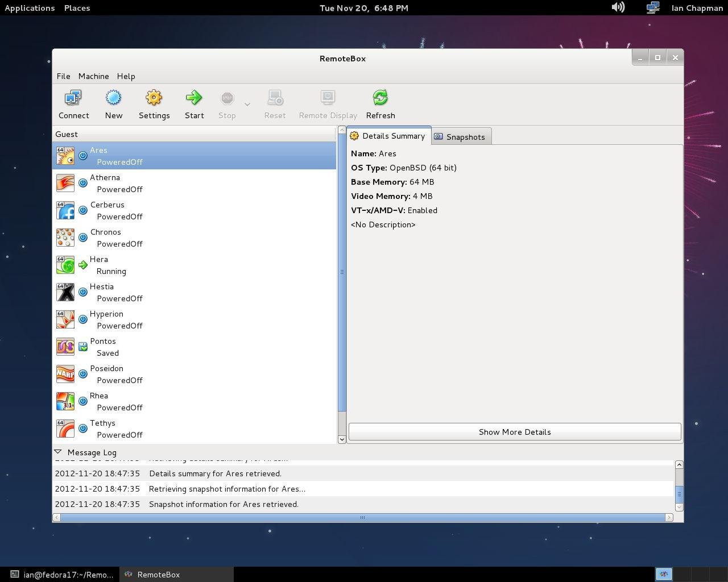
Task: Switch to the Snapshots tab
Action: [461, 137]
